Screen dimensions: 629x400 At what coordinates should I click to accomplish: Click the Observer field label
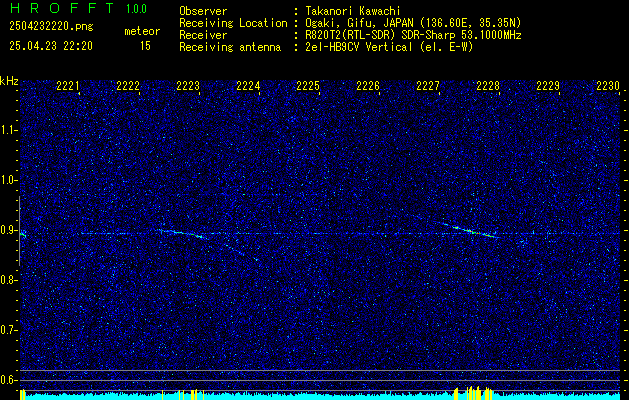click(203, 11)
